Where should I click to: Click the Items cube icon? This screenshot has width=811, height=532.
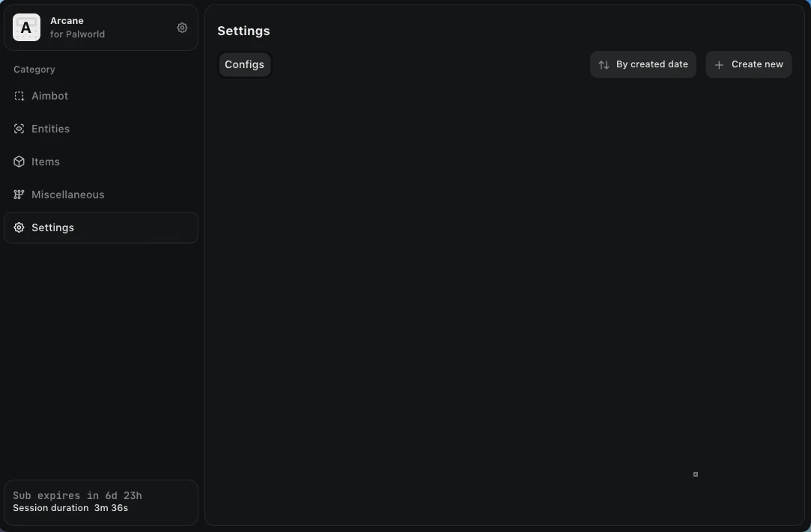[x=19, y=162]
